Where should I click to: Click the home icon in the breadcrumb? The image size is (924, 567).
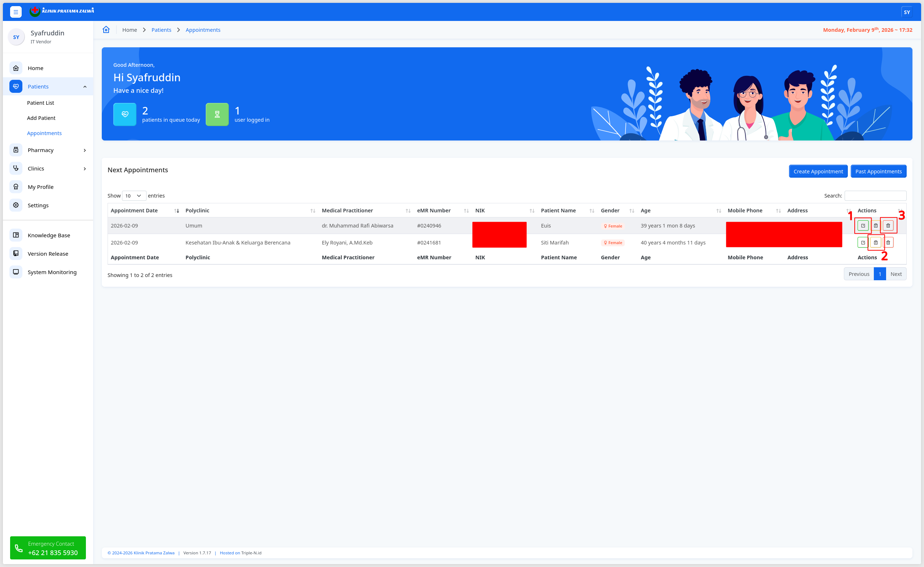point(106,30)
